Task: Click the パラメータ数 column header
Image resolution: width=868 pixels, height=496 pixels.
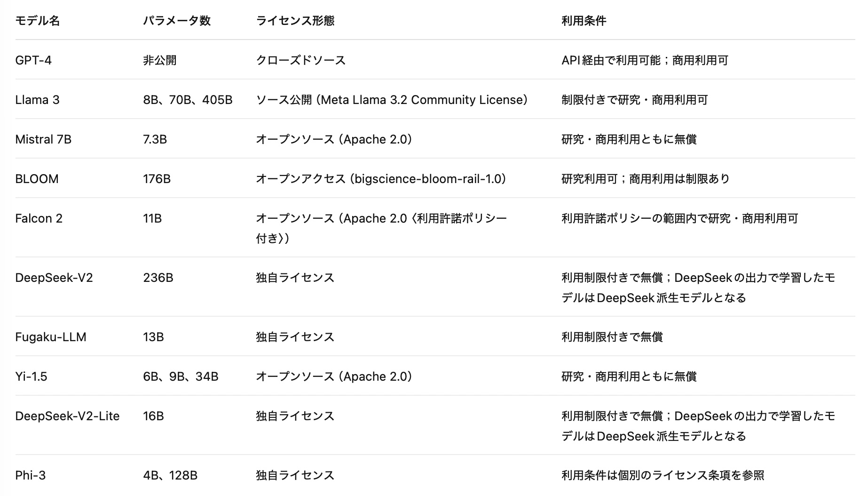Action: [x=177, y=21]
